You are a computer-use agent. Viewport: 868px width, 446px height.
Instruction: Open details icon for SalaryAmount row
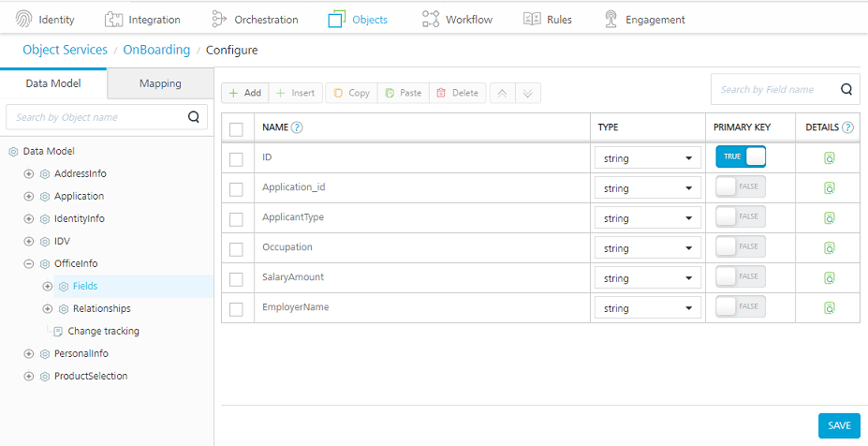coord(829,278)
